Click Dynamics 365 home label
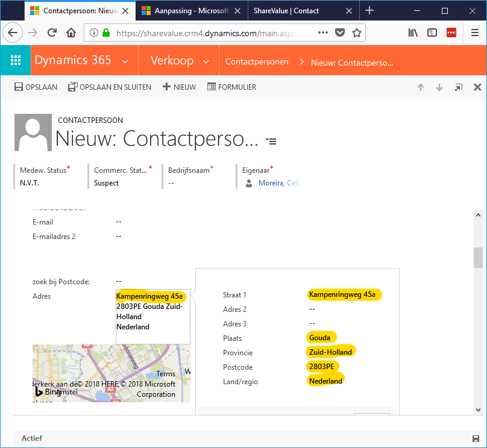487x448 pixels. coord(73,60)
